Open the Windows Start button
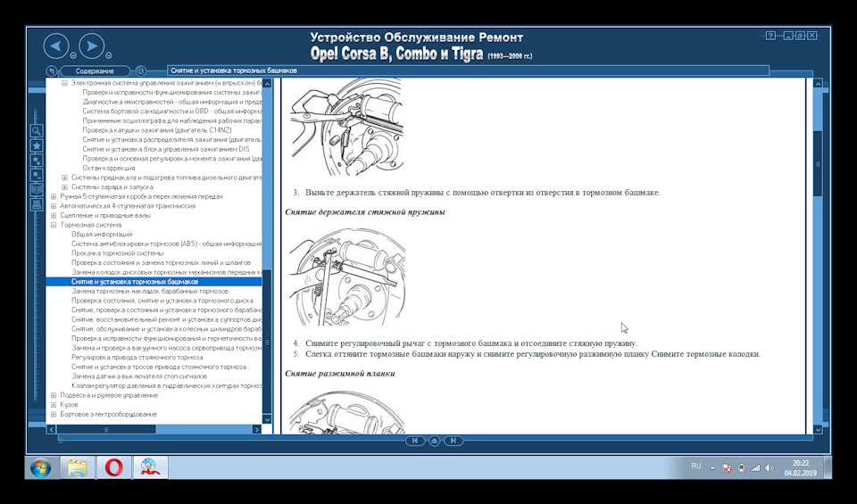Screen dimensions: 857x504 coord(41,468)
